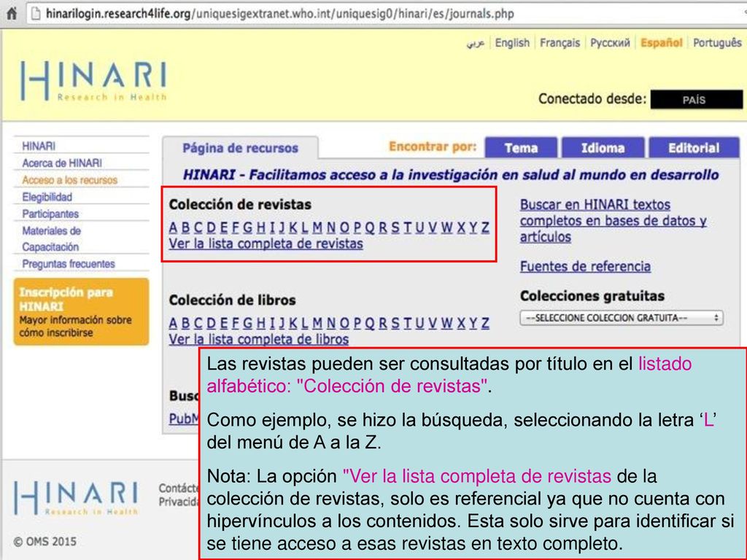Select the Español language link
Viewport: 747px width, 560px height.
coord(661,43)
